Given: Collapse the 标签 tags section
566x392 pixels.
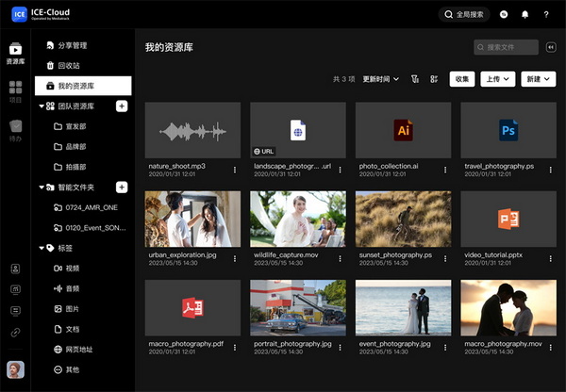Looking at the screenshot, I should pos(42,248).
